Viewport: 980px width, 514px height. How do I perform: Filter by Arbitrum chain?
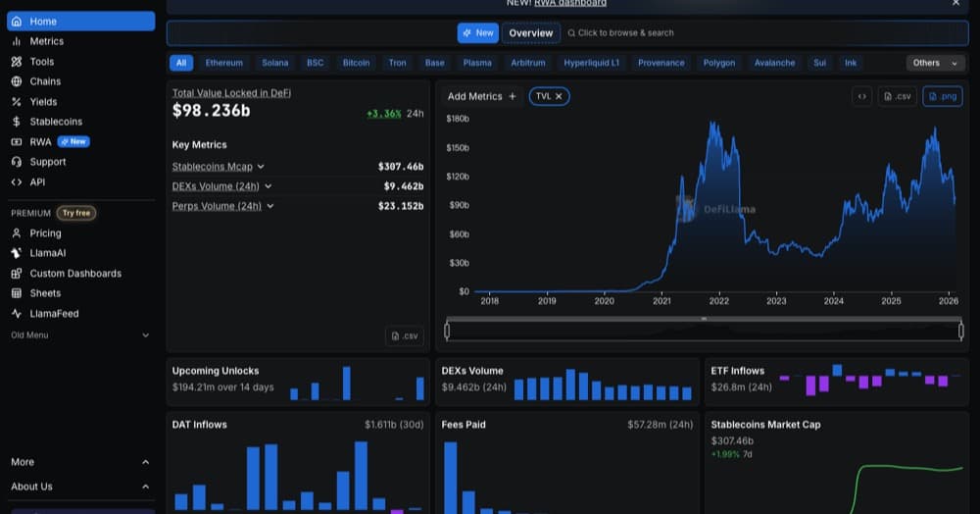528,63
